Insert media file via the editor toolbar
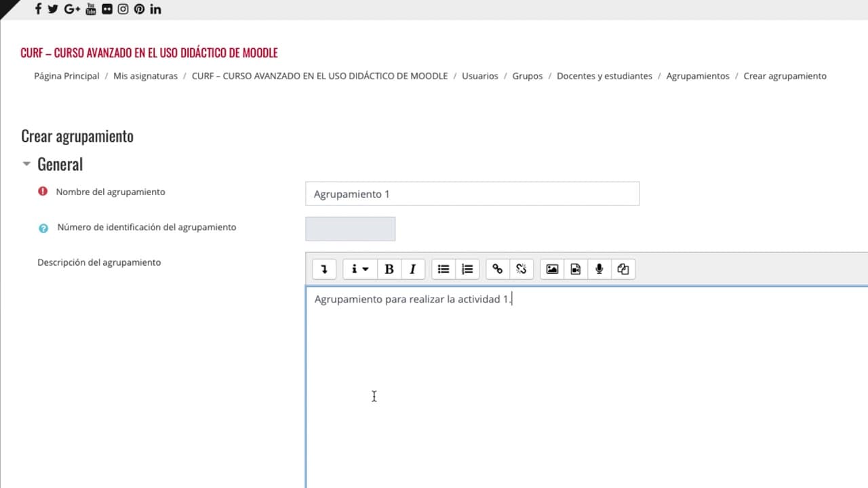Viewport: 868px width, 488px height. [x=576, y=269]
